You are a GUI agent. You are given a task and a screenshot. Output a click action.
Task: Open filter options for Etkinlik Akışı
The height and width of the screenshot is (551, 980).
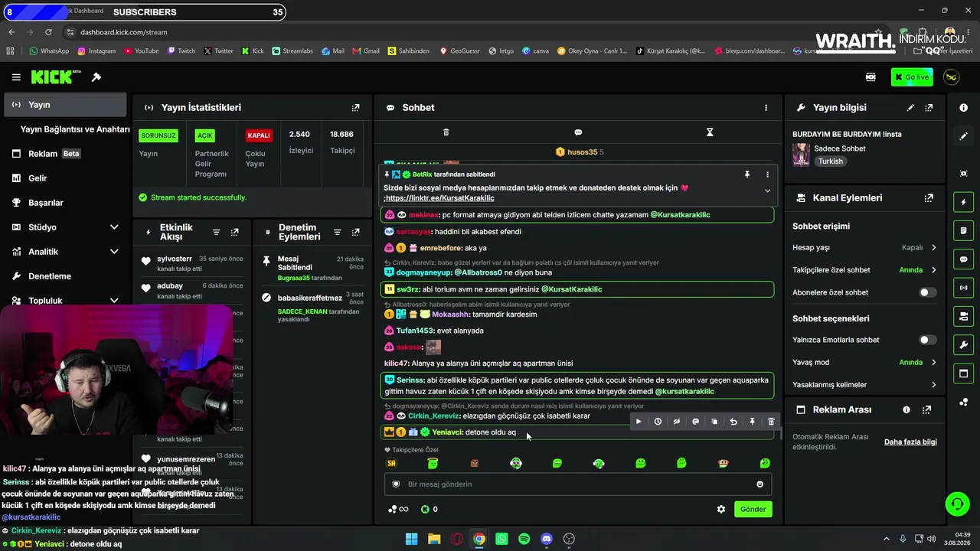click(x=216, y=233)
